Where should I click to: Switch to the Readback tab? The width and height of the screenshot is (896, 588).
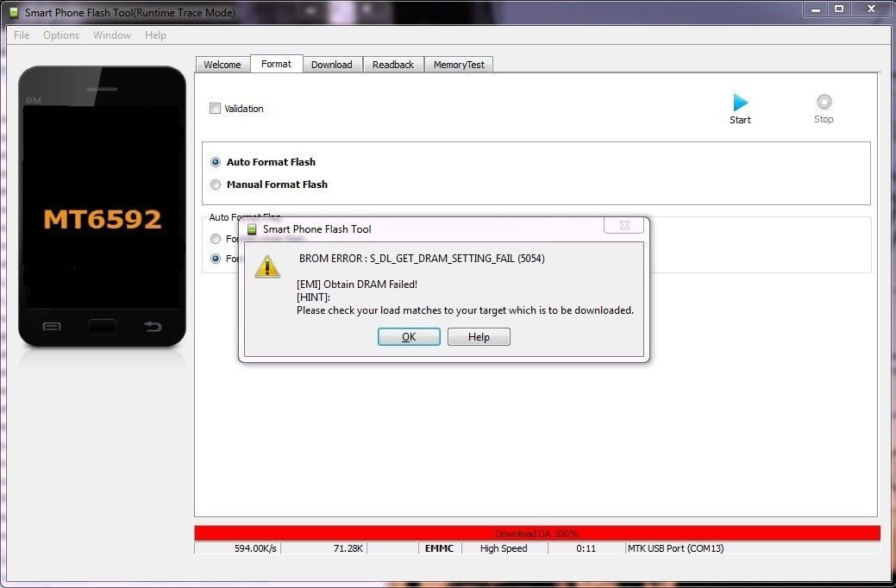point(393,65)
